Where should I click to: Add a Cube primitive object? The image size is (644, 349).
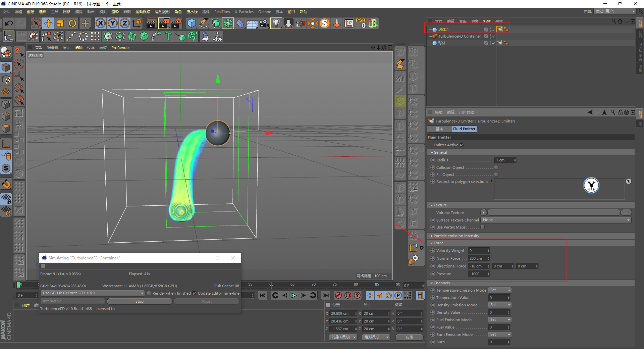192,23
